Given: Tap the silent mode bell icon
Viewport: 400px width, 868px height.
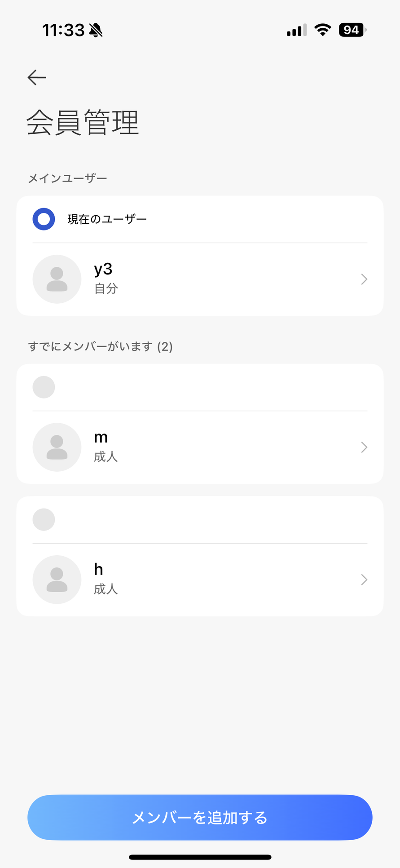Looking at the screenshot, I should point(96,31).
